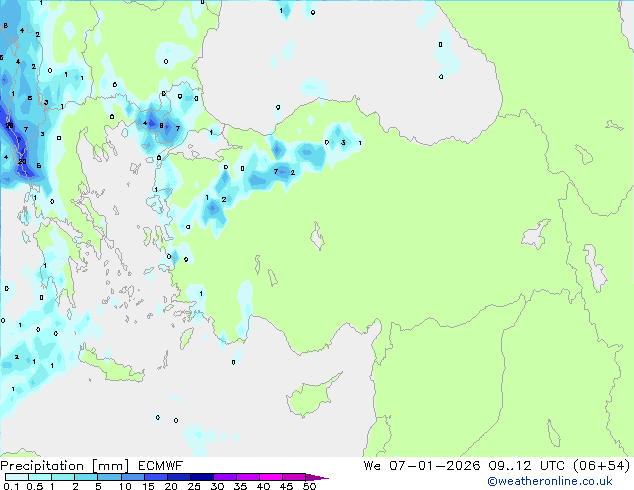634x490 pixels.
Task: Click the "28" precipitation value on the map
Action: click(x=9, y=125)
